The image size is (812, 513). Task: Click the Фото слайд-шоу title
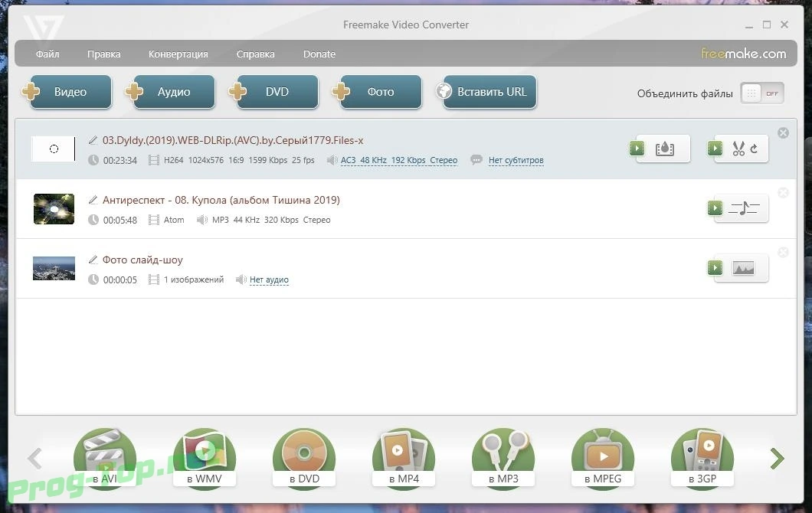coord(142,260)
